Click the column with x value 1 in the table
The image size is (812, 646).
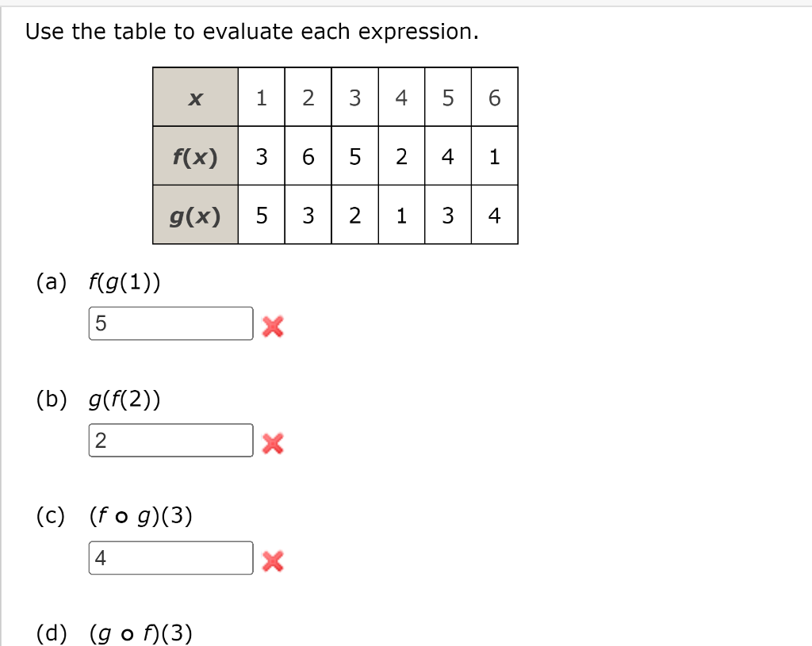(x=262, y=97)
